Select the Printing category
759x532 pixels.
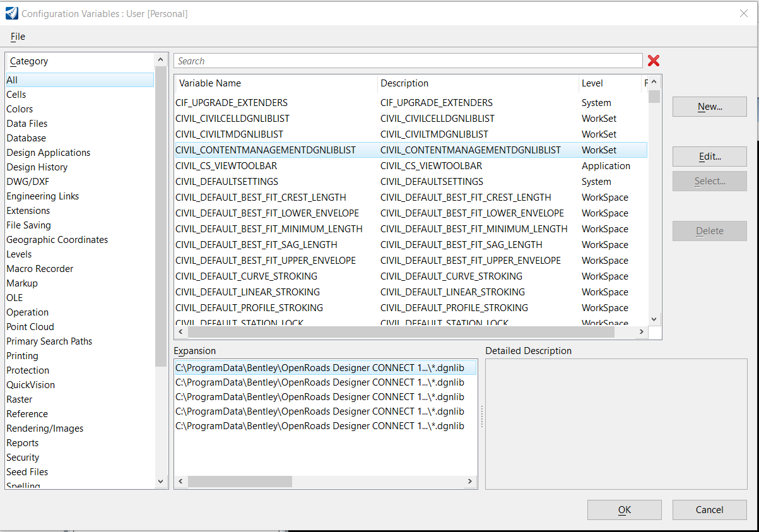coord(79,356)
